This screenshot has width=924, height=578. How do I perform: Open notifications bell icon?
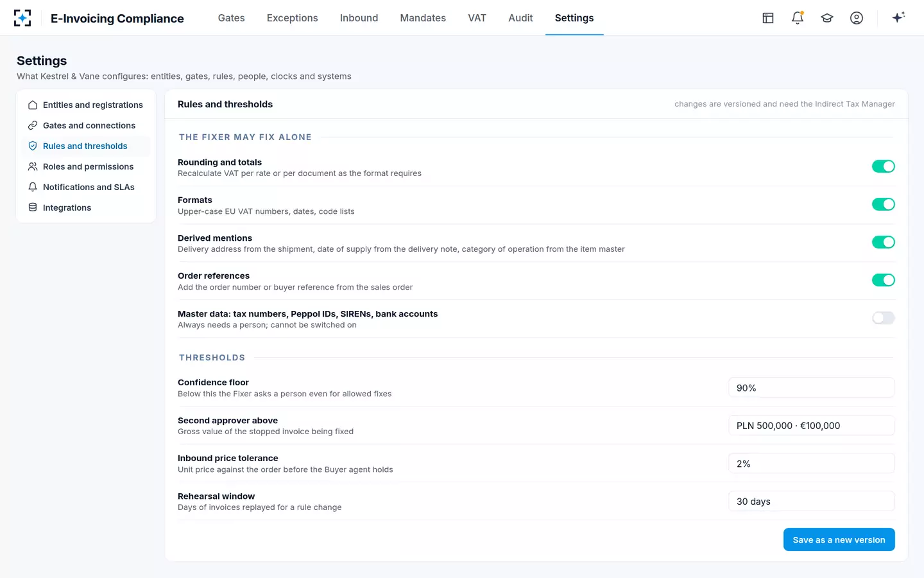tap(798, 18)
